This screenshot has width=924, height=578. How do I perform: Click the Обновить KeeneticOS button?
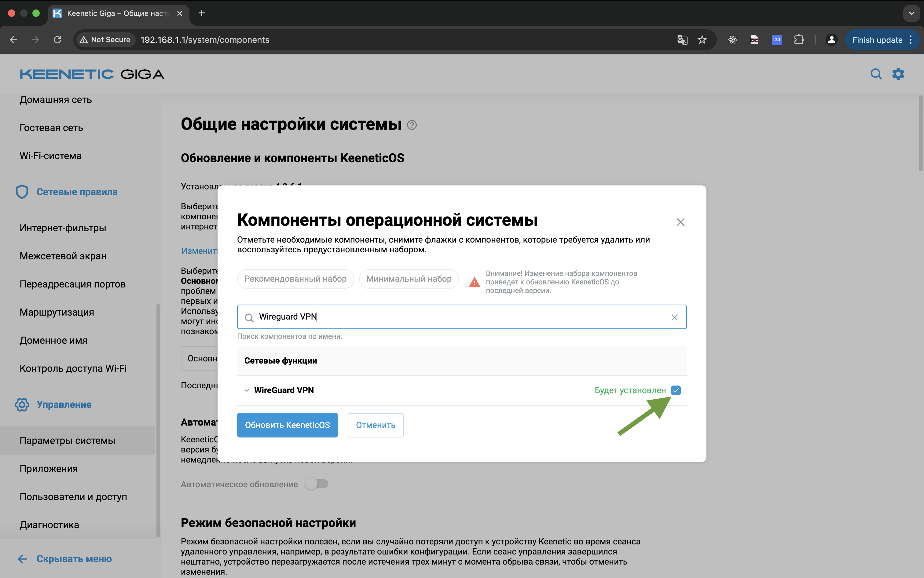coord(287,425)
